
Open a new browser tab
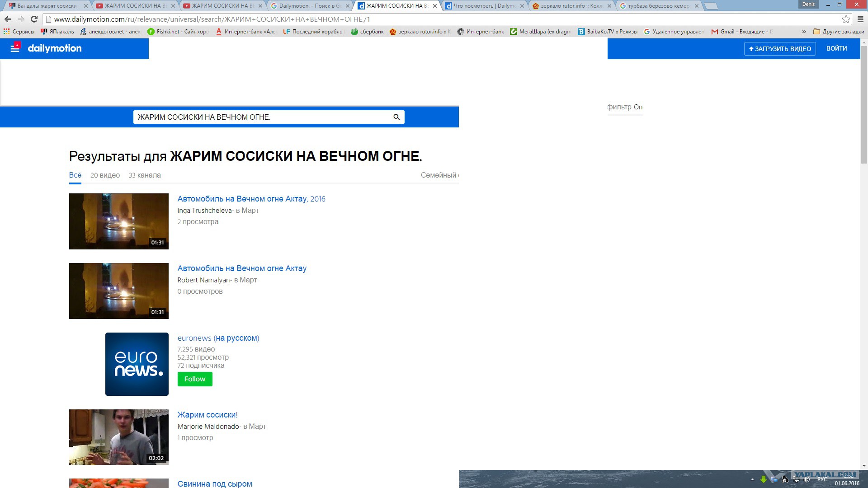[x=711, y=6]
